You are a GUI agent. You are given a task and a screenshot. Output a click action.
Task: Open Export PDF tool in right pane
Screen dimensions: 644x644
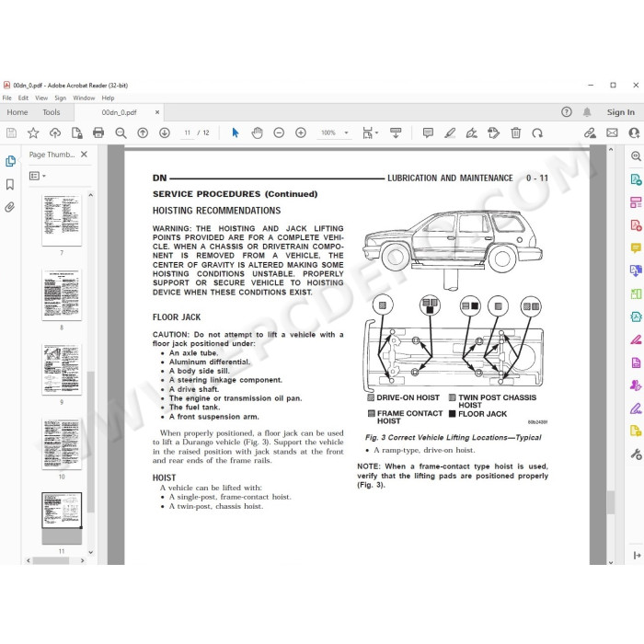pyautogui.click(x=636, y=179)
